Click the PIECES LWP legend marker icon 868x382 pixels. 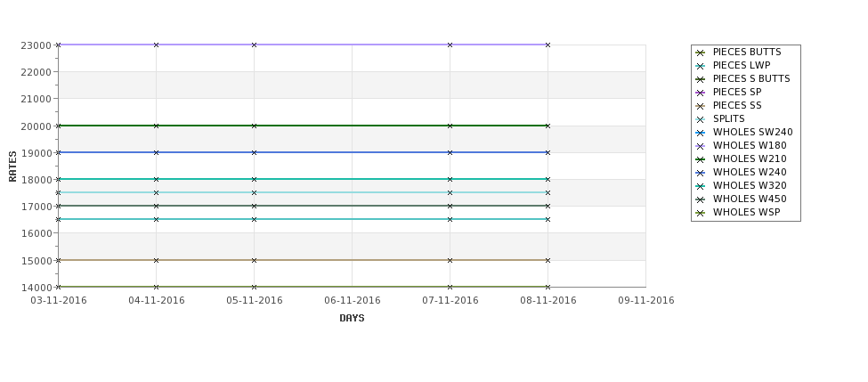pos(701,66)
